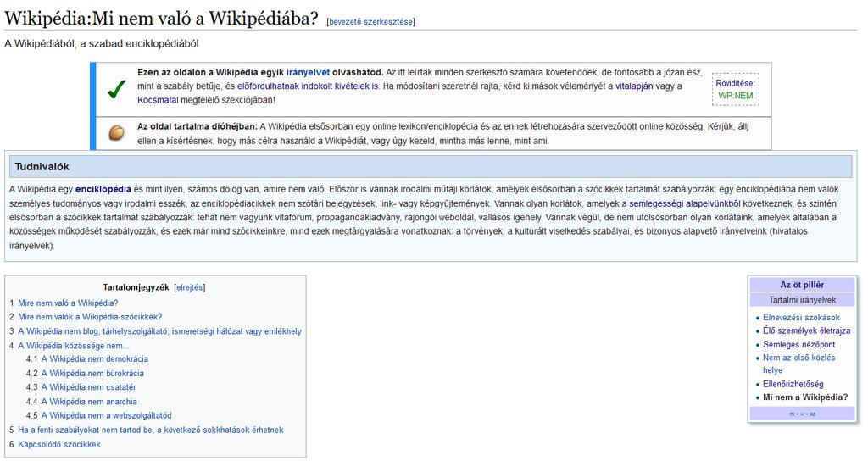Open the 'Kocsmafal' link
The width and height of the screenshot is (868, 461).
click(x=158, y=100)
